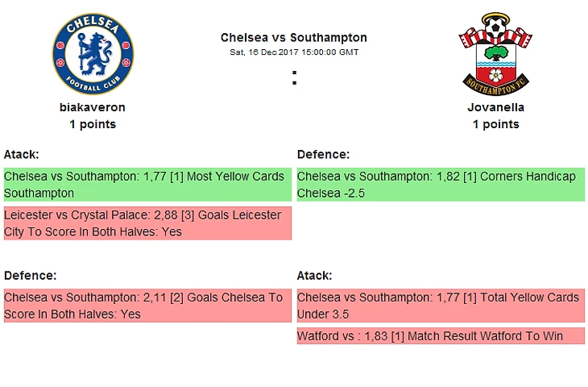Click the Atack heading on the right side
The height and width of the screenshot is (387, 588).
tap(315, 275)
